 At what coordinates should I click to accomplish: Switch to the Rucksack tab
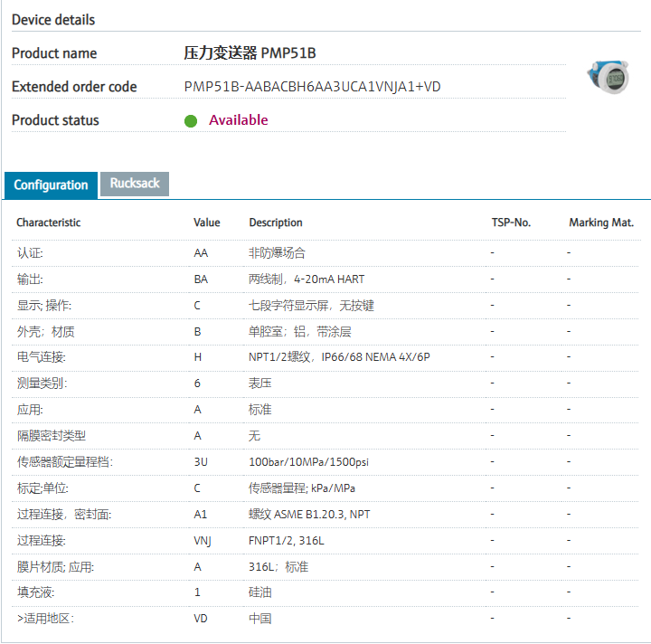(135, 184)
